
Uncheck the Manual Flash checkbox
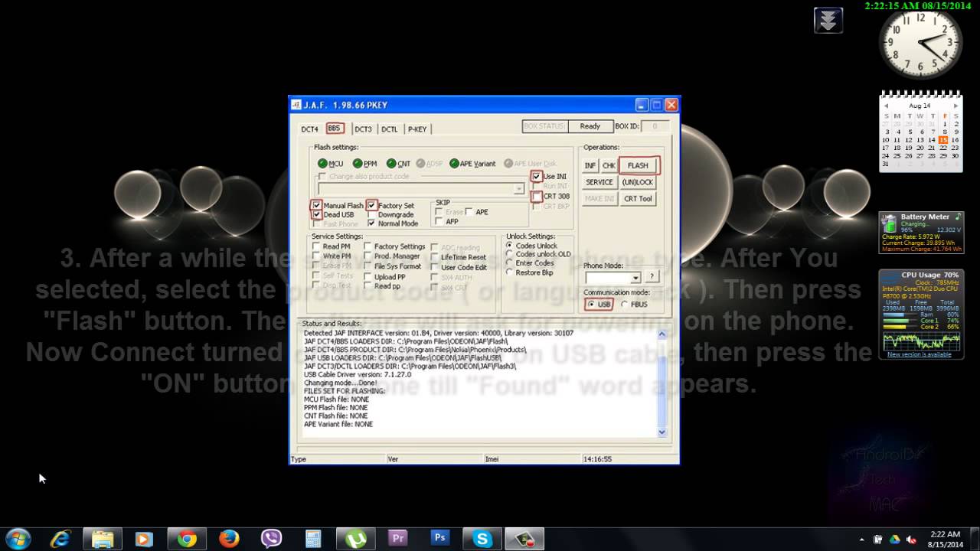(316, 205)
